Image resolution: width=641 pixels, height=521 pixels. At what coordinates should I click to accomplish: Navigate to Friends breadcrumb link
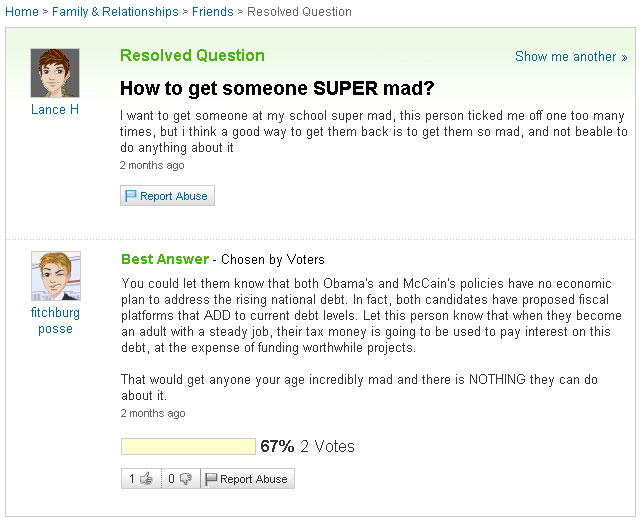pos(213,12)
